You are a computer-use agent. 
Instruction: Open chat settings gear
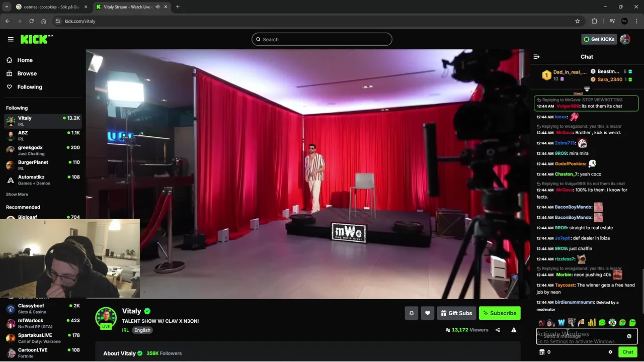point(610,352)
